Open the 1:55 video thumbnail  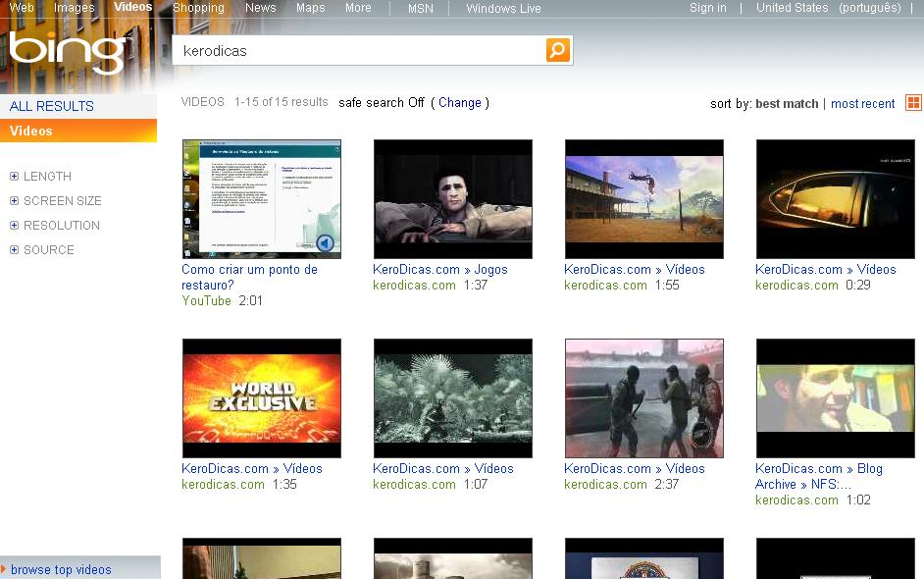pos(644,198)
